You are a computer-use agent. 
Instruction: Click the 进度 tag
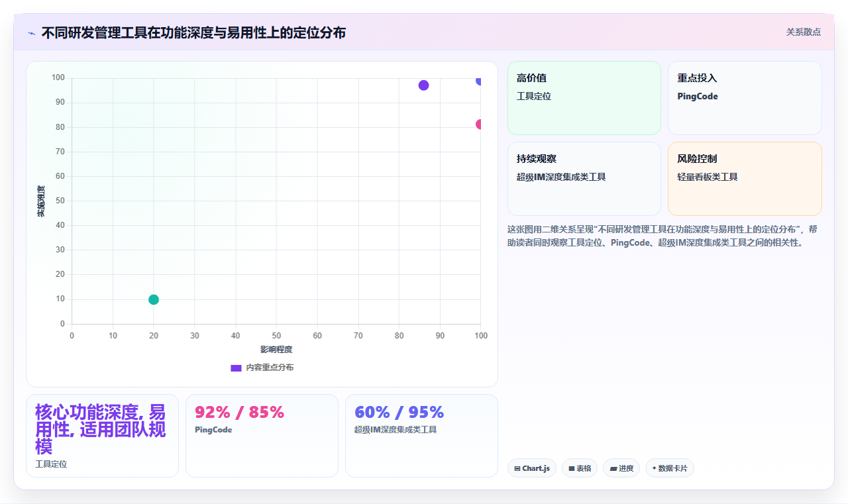coord(621,468)
